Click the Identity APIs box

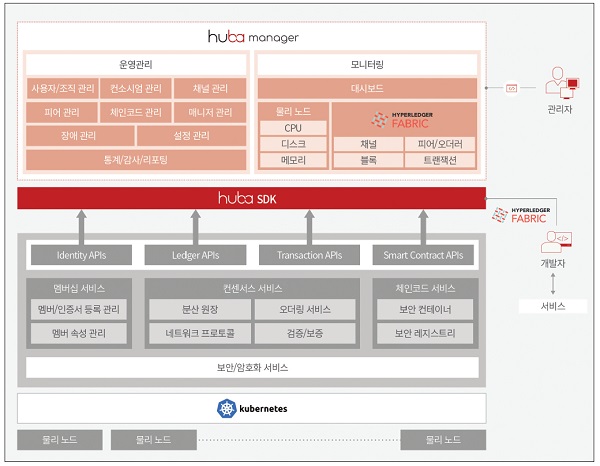(x=81, y=255)
